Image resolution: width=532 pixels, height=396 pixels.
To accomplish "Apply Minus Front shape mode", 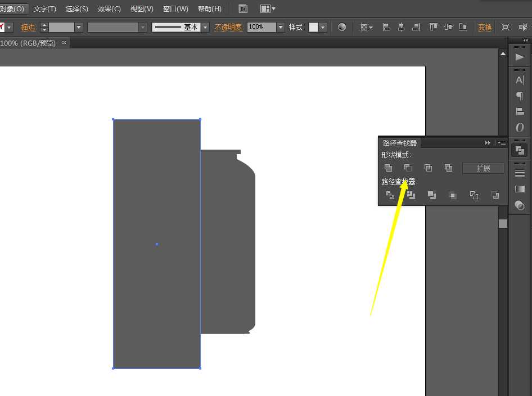I will tap(408, 168).
